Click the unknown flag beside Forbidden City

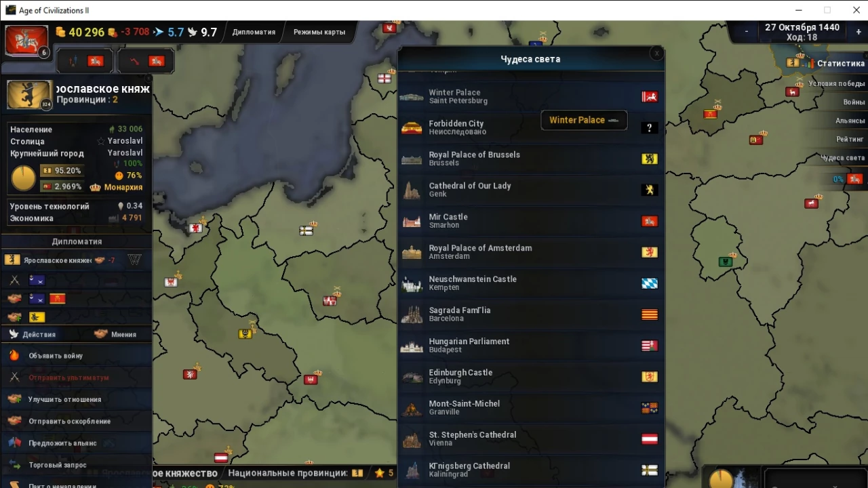pyautogui.click(x=649, y=128)
